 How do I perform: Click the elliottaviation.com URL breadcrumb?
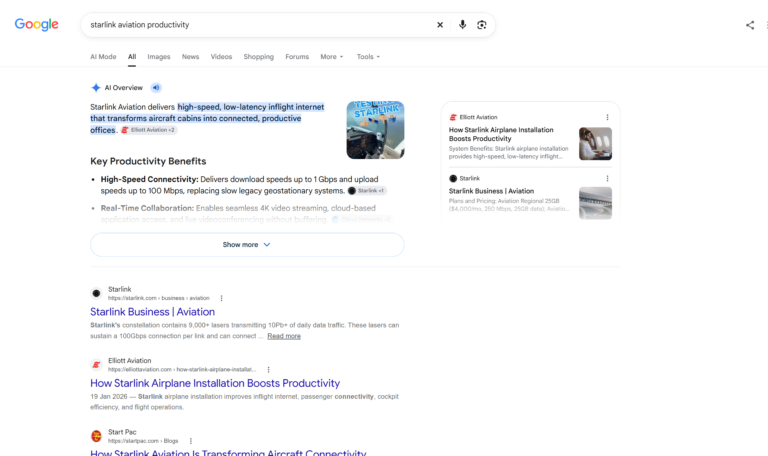click(x=182, y=369)
